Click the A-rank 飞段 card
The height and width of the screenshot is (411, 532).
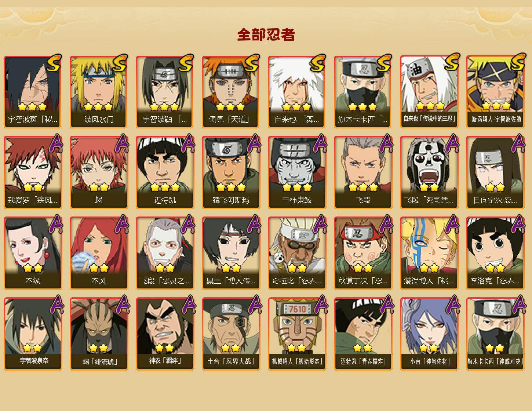coord(363,172)
